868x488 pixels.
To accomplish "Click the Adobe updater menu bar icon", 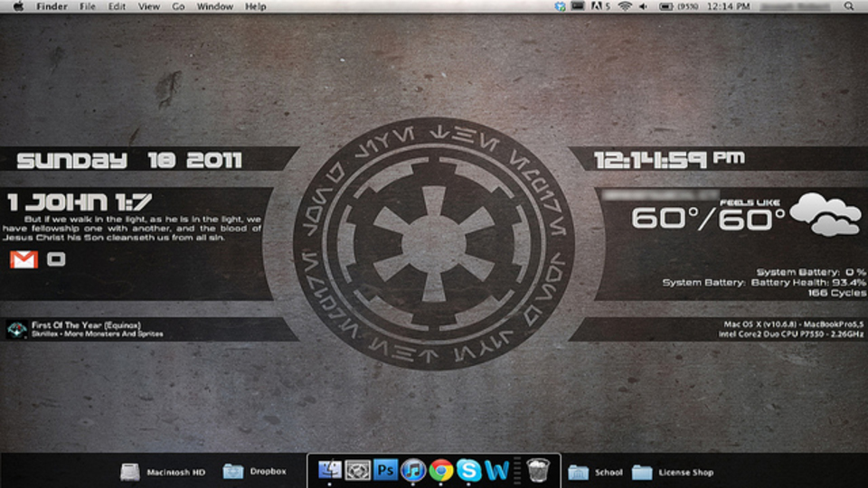I will coord(600,6).
